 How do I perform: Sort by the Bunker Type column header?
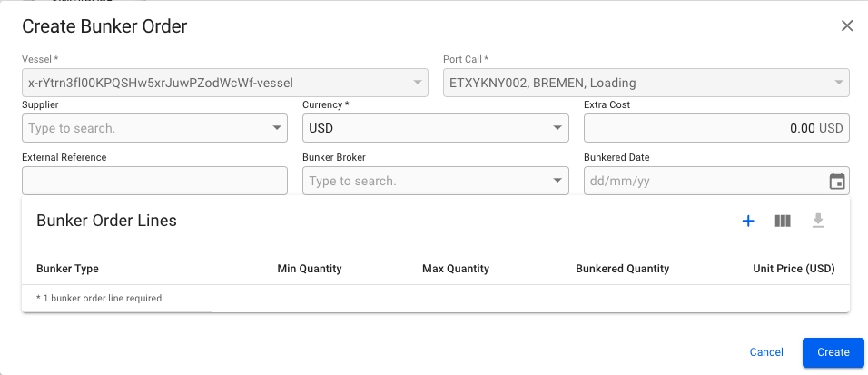(x=67, y=269)
